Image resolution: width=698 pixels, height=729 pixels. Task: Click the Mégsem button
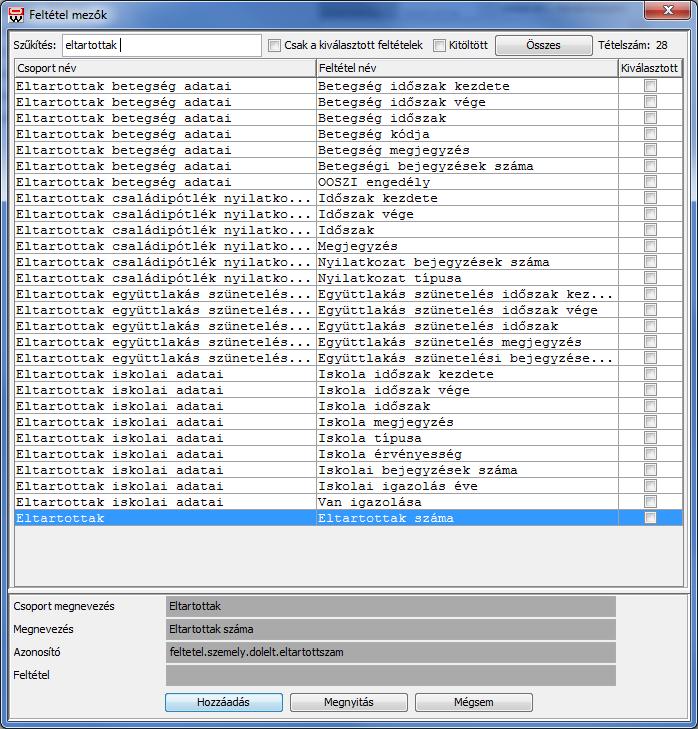pyautogui.click(x=474, y=702)
